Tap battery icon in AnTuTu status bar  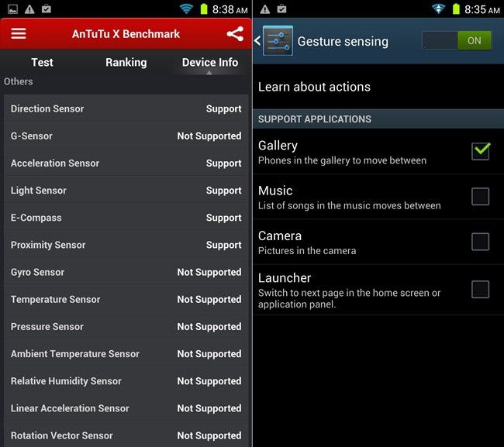pos(204,9)
